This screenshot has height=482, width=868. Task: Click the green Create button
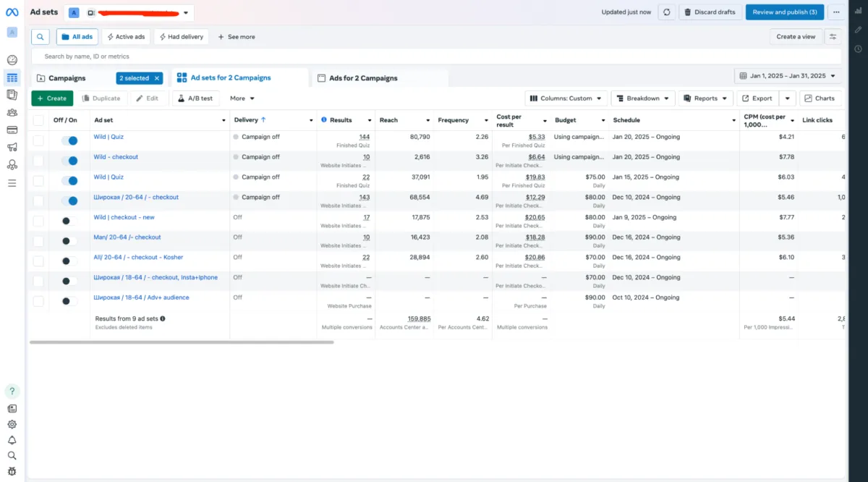coord(51,98)
